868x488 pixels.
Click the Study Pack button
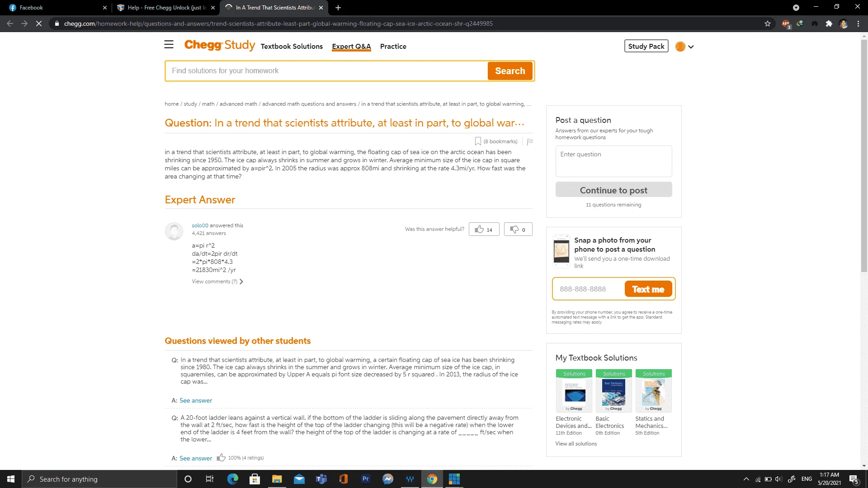click(x=646, y=46)
